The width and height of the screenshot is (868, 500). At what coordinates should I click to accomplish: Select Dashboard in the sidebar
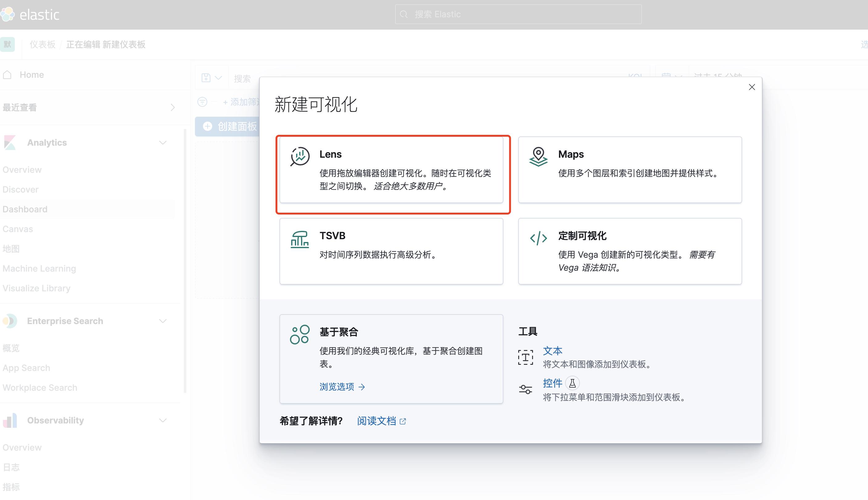[x=24, y=209]
